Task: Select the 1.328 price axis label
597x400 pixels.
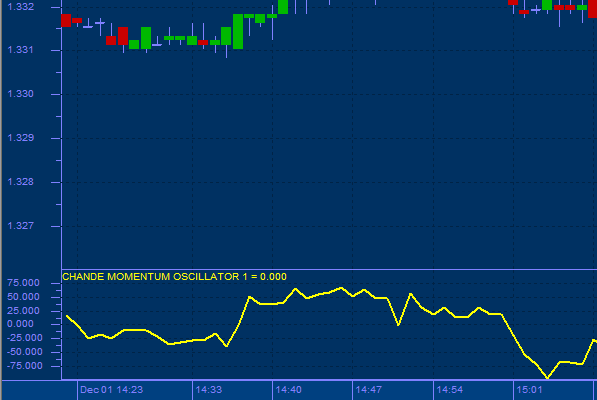Action: coord(21,182)
